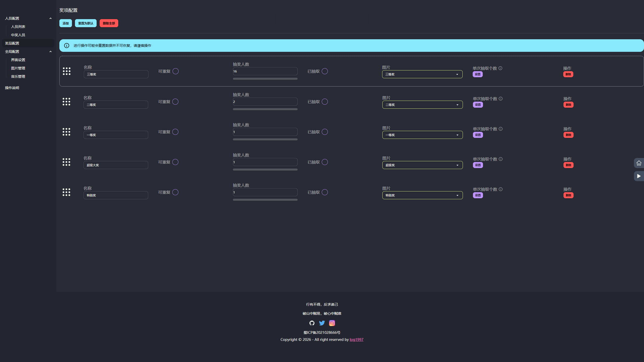Viewport: 644px width, 362px height.
Task: Click the GitHub icon in footer
Action: click(312, 323)
